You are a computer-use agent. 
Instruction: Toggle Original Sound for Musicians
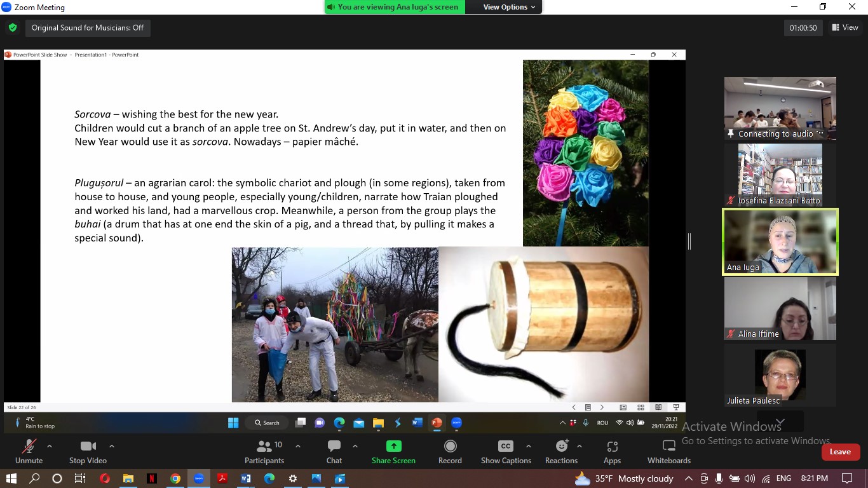(88, 28)
